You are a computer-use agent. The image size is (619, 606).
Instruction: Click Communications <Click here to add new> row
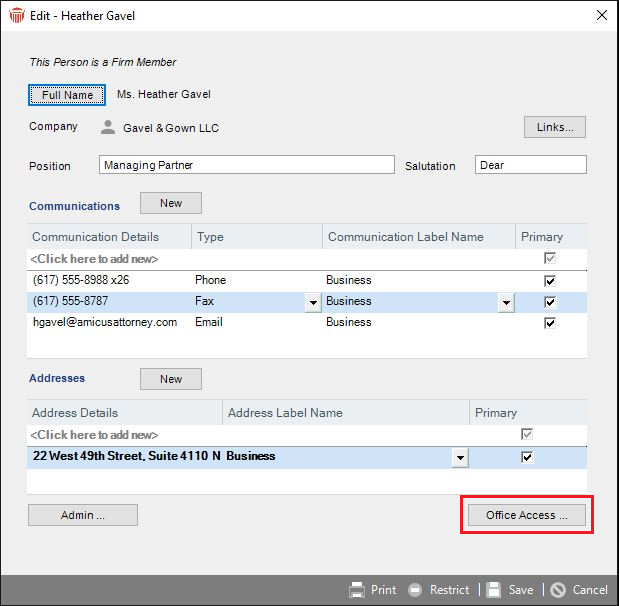(x=307, y=259)
